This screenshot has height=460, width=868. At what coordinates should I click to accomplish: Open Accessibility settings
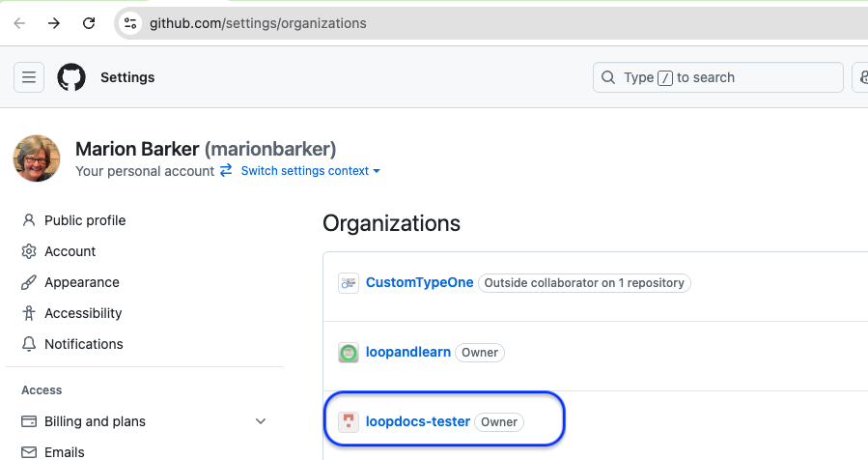click(83, 313)
